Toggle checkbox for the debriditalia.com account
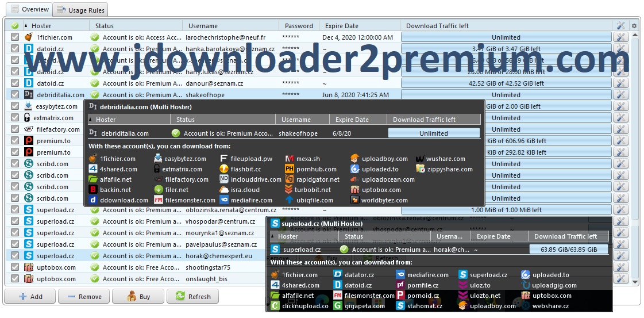The width and height of the screenshot is (644, 318). tap(15, 95)
